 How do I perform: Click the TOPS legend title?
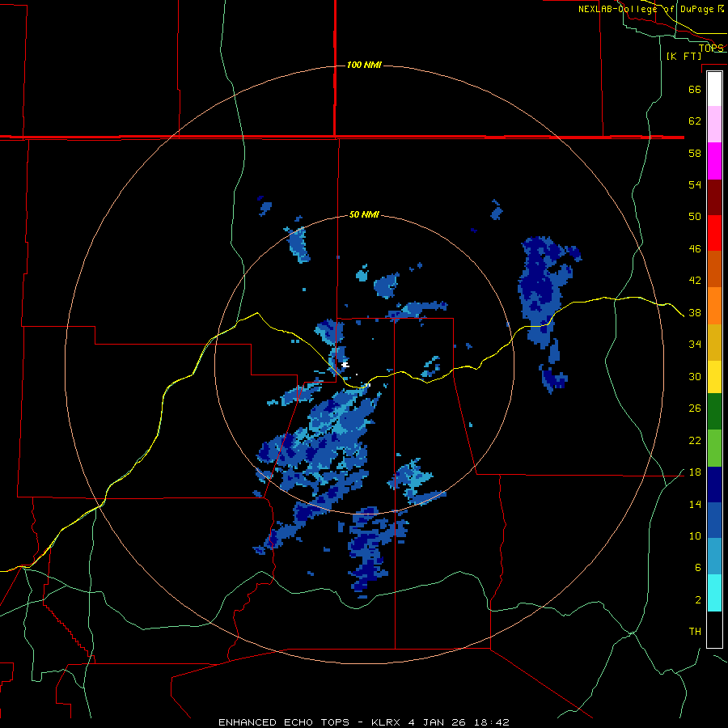[x=711, y=48]
